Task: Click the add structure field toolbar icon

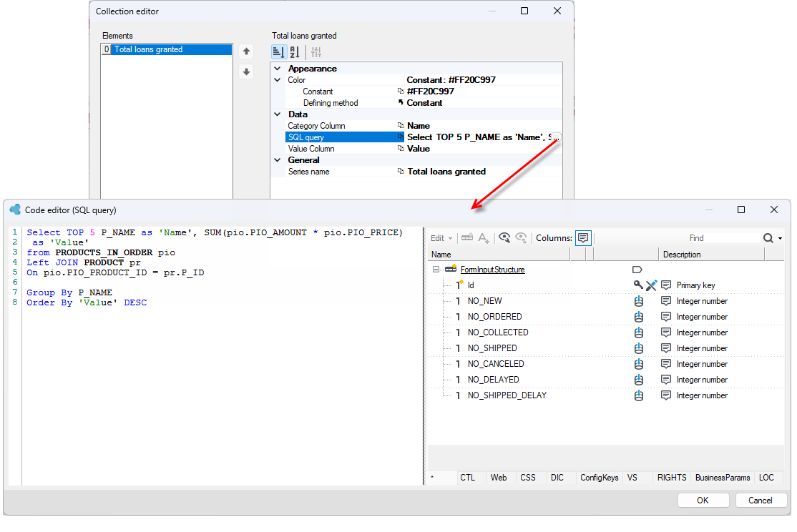Action: pos(467,238)
